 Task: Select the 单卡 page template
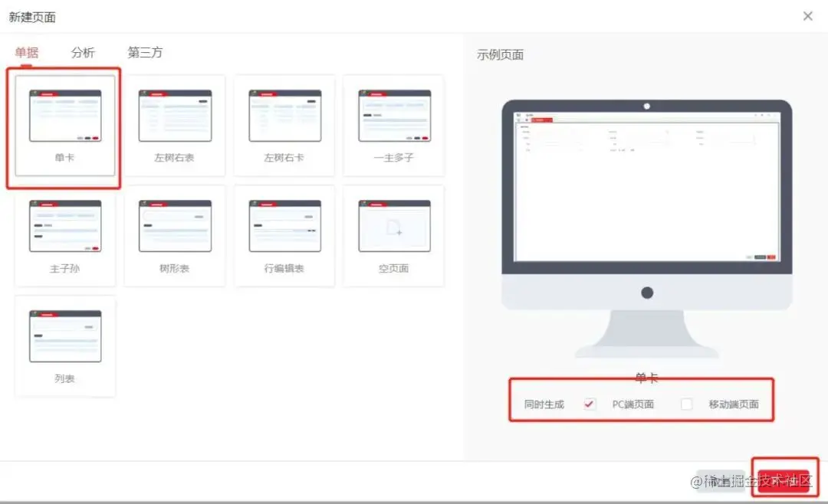tap(65, 123)
